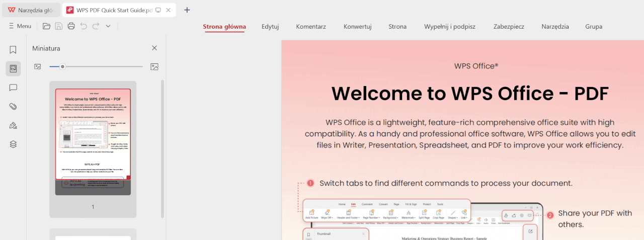Open the attachments paperclip panel

(x=13, y=107)
